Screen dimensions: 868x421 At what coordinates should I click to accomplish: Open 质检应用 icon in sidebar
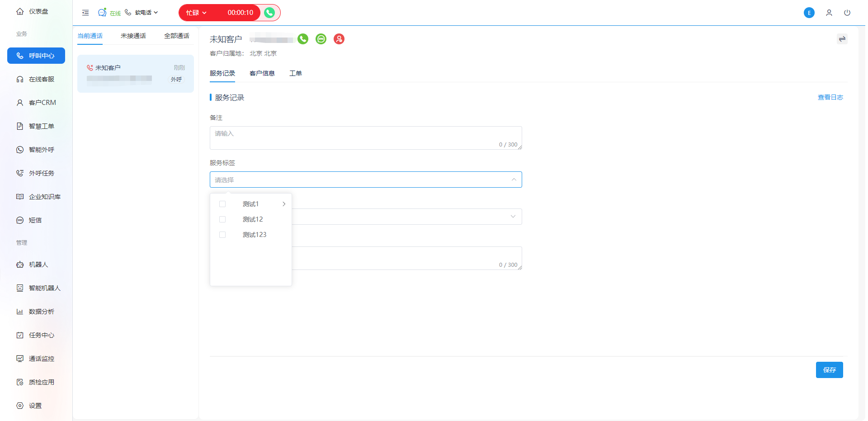(20, 382)
